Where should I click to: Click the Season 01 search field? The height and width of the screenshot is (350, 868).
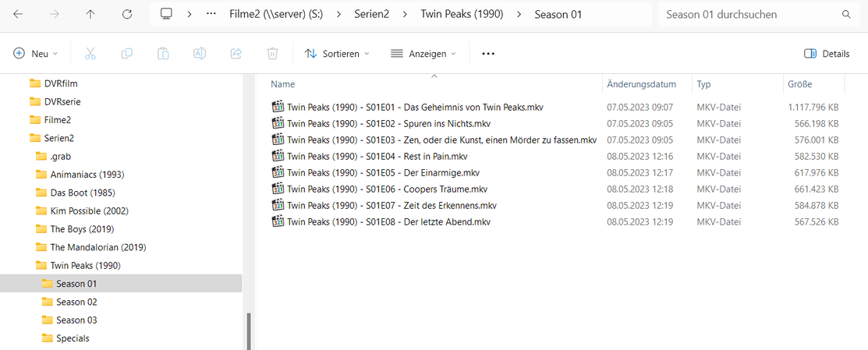pos(749,14)
